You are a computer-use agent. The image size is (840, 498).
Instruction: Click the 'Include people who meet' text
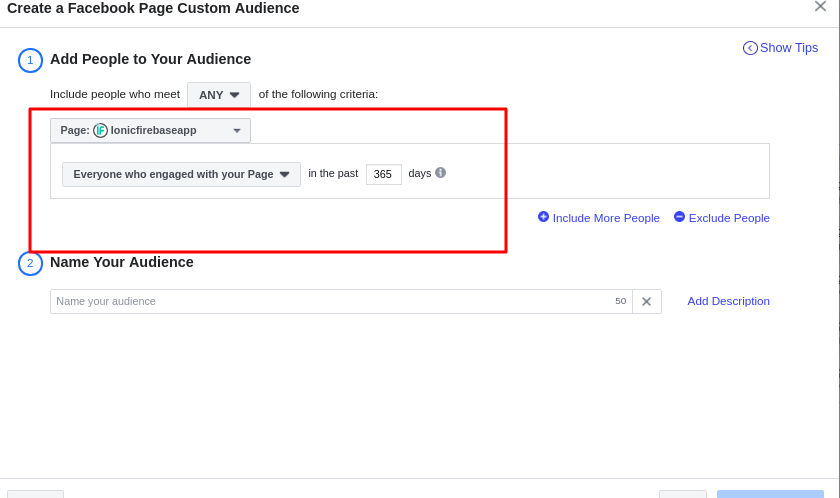[x=115, y=94]
